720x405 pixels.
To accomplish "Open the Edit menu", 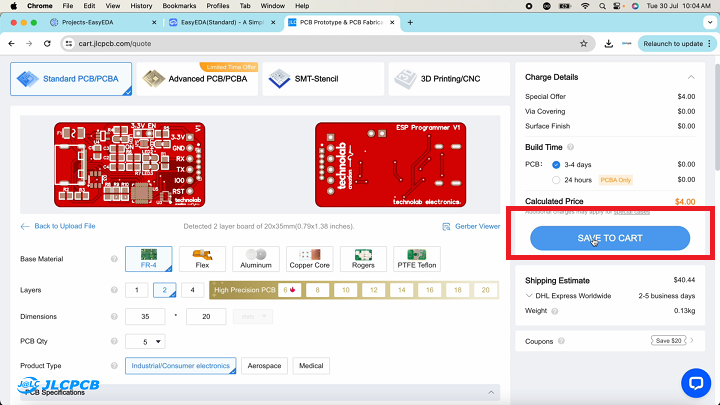I will point(90,6).
